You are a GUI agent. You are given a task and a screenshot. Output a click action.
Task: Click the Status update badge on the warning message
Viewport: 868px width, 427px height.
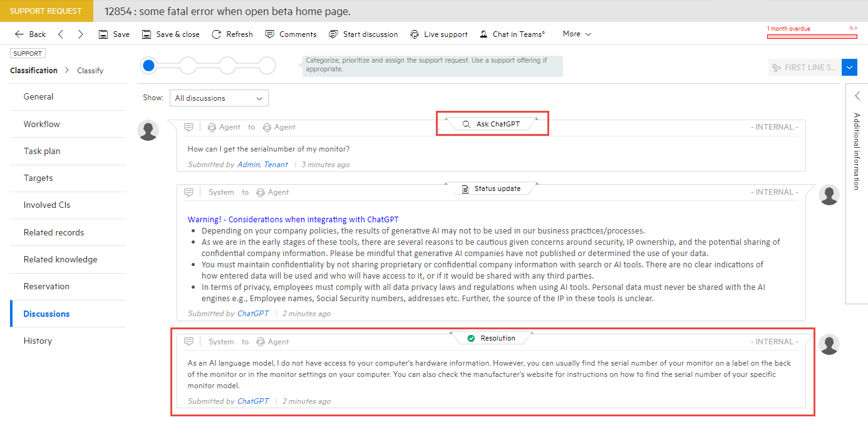tap(492, 188)
